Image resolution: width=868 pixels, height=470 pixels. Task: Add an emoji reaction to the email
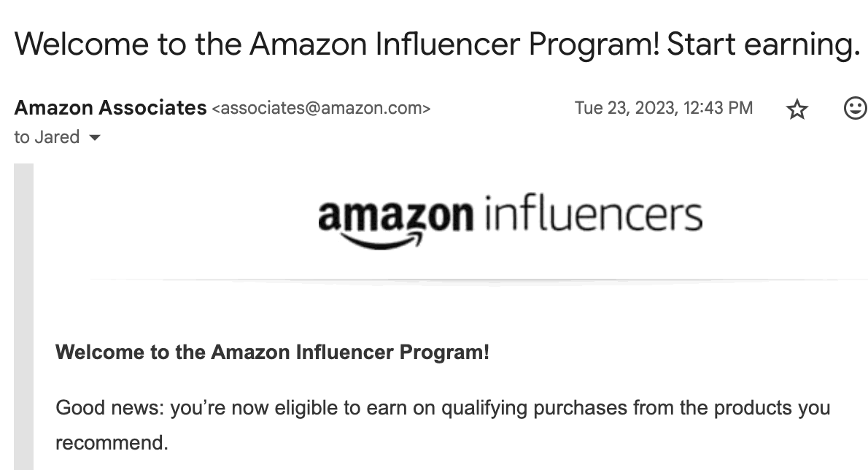[x=856, y=108]
